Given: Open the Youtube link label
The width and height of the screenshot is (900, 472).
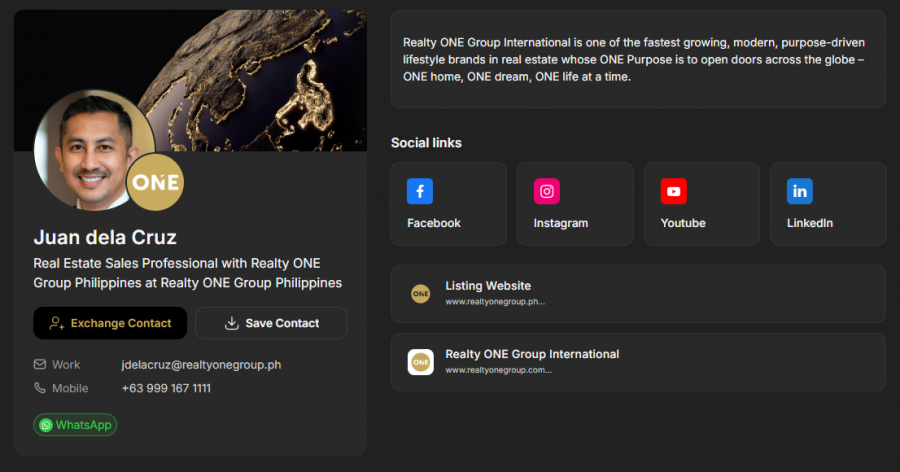Looking at the screenshot, I should [683, 223].
